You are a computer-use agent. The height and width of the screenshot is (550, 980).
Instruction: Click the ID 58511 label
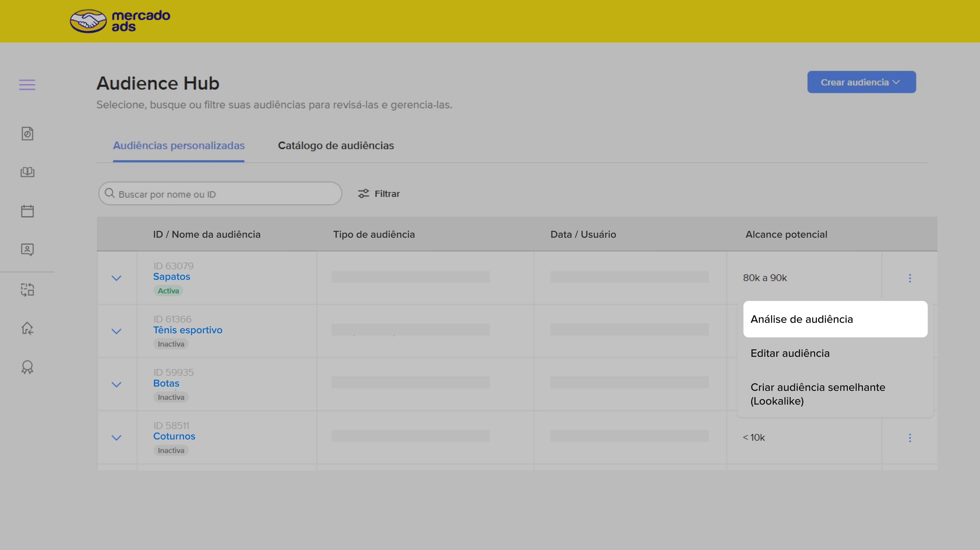coord(171,426)
